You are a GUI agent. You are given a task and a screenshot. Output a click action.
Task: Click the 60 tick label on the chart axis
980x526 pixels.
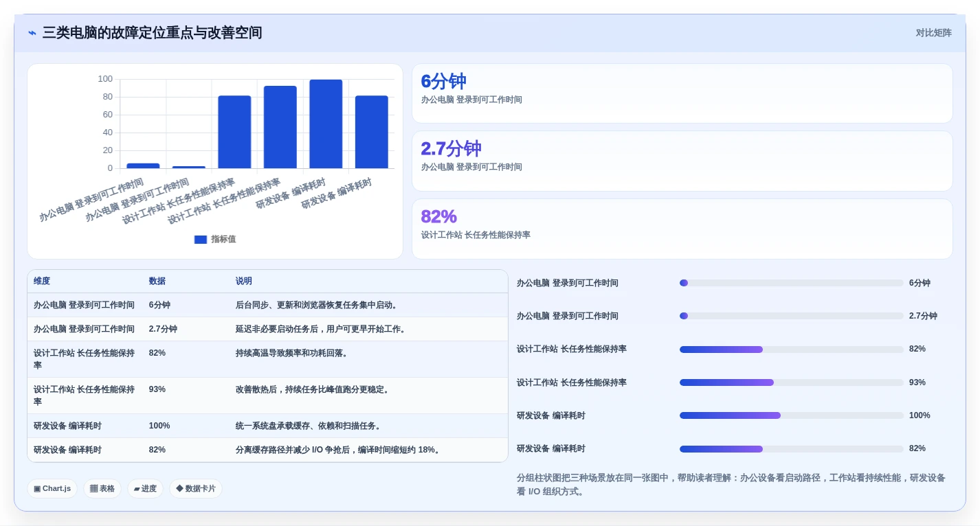pyautogui.click(x=107, y=115)
